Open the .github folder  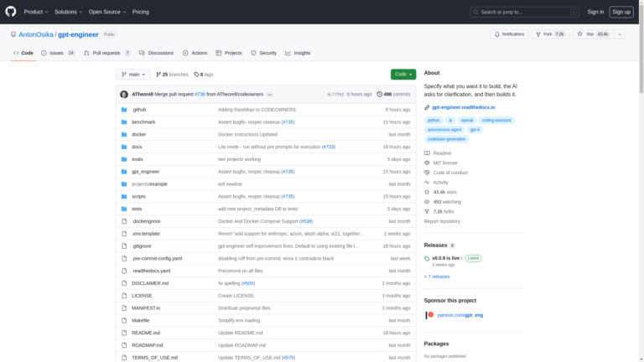[x=139, y=110]
